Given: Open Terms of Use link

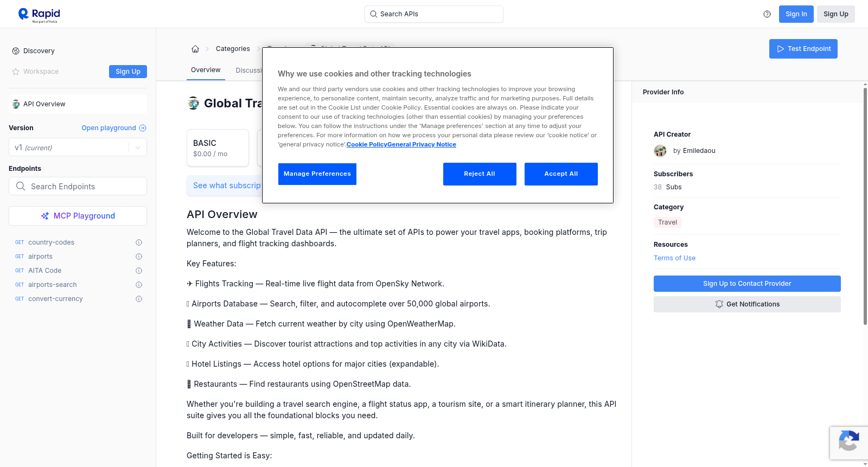Looking at the screenshot, I should 674,258.
